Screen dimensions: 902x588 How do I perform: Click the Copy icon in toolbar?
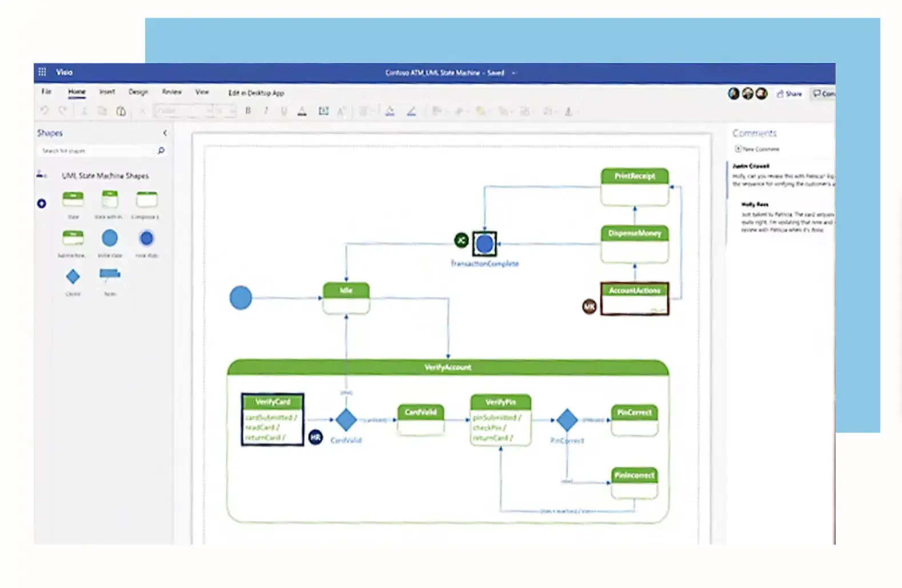click(x=102, y=111)
